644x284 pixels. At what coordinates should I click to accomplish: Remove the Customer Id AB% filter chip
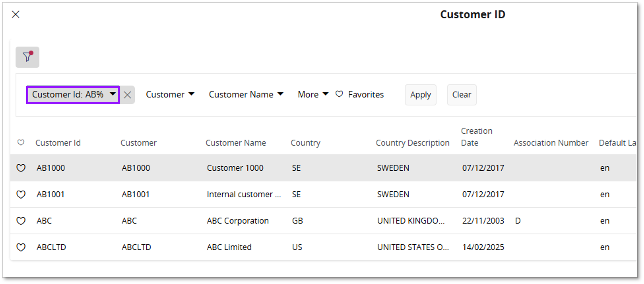tap(127, 95)
